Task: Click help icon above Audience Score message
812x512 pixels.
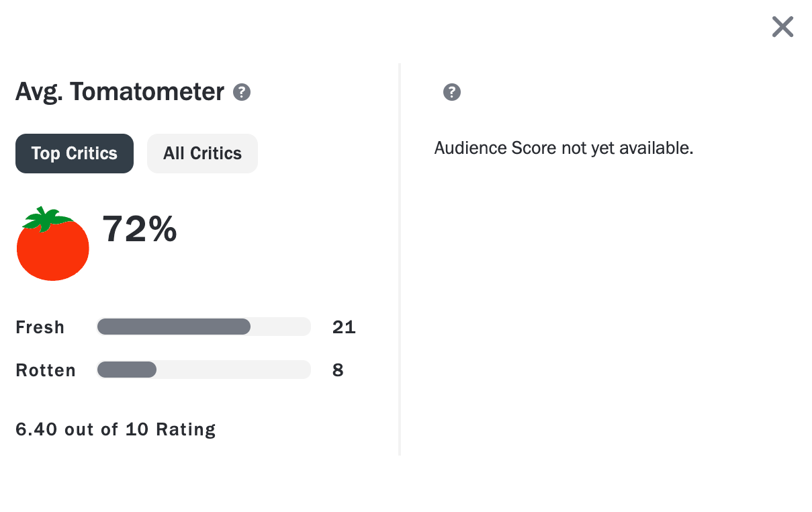Action: (x=452, y=92)
